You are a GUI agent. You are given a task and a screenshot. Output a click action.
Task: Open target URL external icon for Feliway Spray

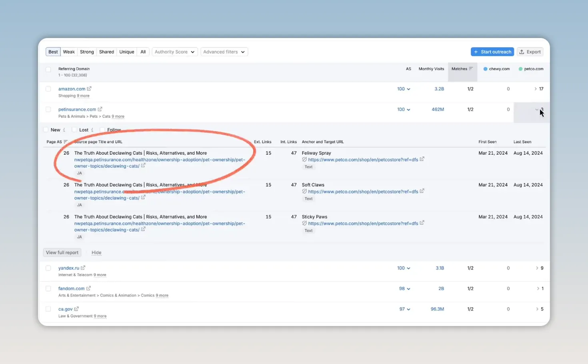[x=422, y=159]
